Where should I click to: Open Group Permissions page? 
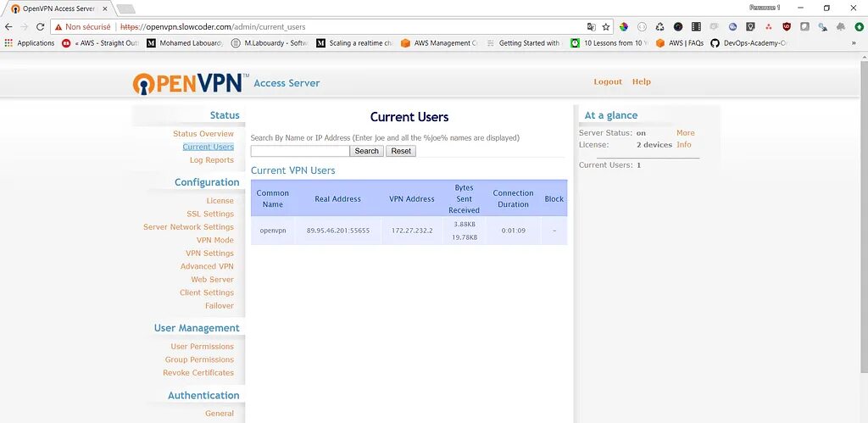(x=199, y=359)
